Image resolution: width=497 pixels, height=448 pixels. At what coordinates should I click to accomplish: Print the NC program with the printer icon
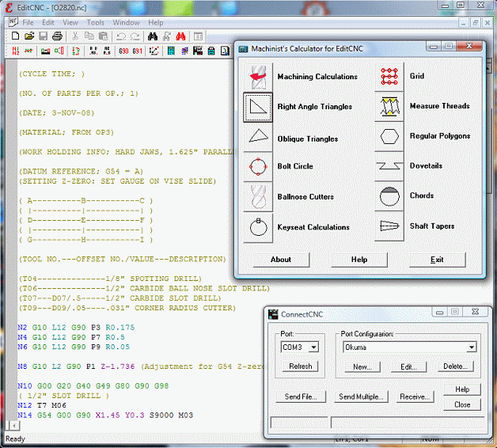(57, 36)
